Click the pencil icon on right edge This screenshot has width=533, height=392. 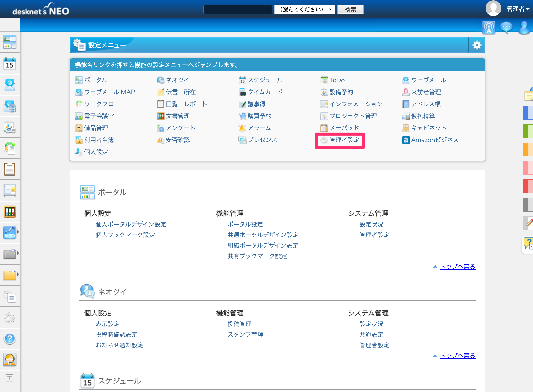(529, 223)
